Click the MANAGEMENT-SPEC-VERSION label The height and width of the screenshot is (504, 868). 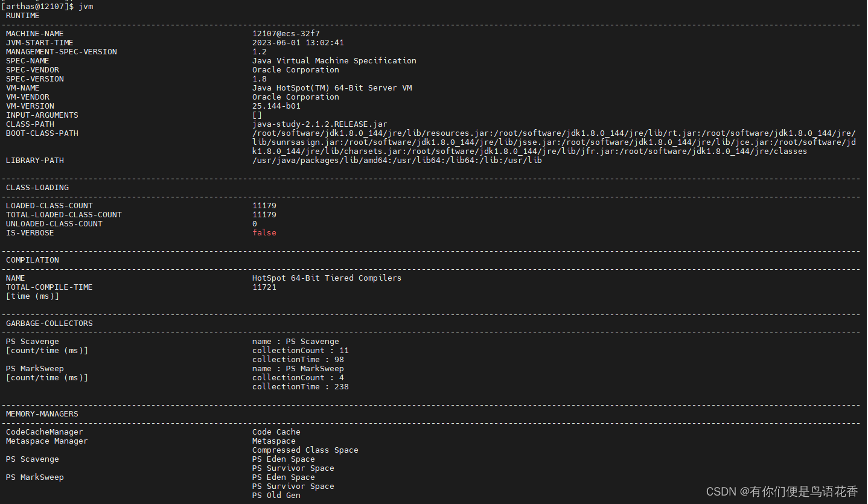[x=62, y=52]
